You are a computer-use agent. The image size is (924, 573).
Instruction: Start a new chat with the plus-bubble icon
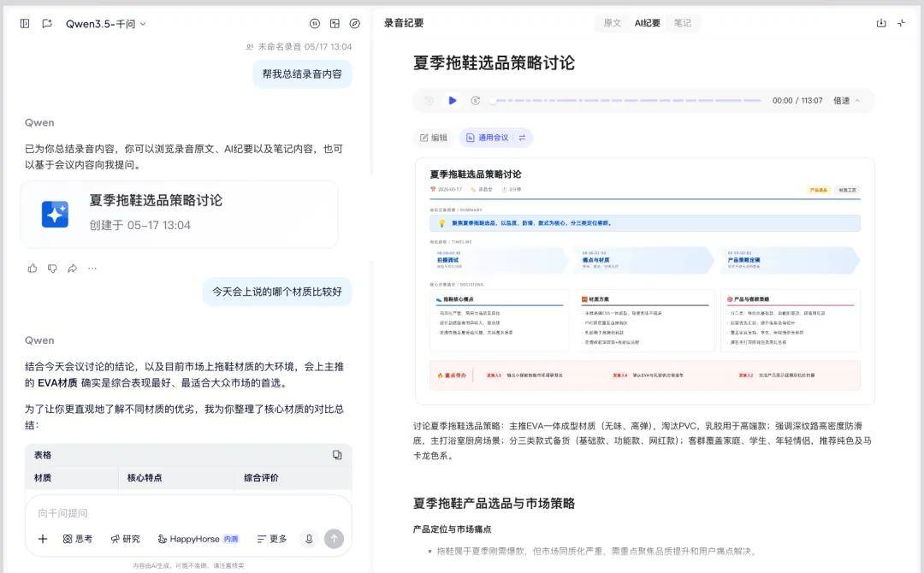point(47,24)
